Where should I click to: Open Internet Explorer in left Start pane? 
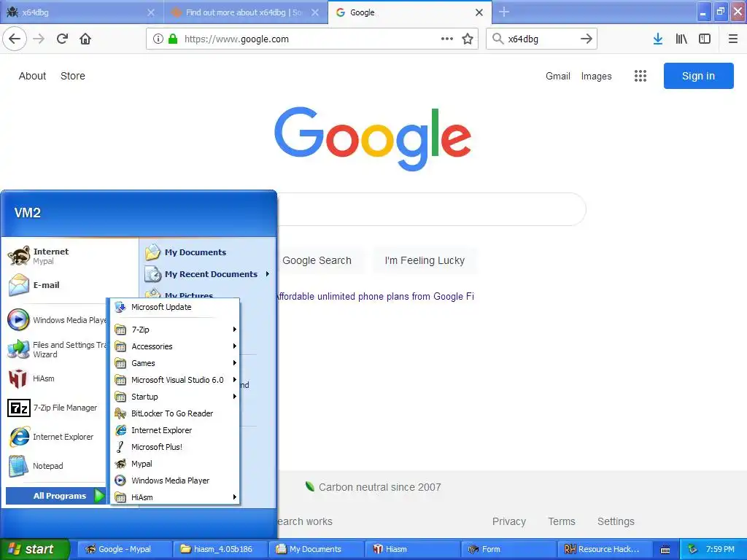(56, 437)
